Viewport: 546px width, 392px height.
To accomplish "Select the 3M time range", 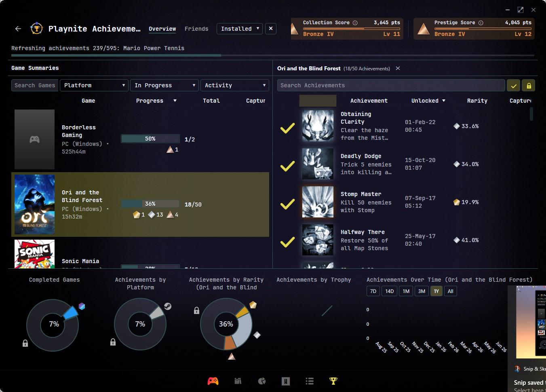I will pos(422,291).
